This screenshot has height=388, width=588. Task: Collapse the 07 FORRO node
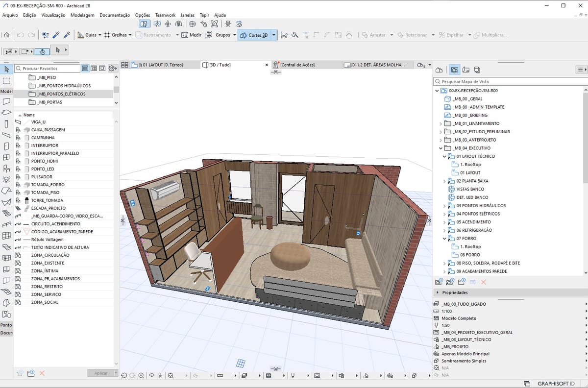click(x=444, y=239)
